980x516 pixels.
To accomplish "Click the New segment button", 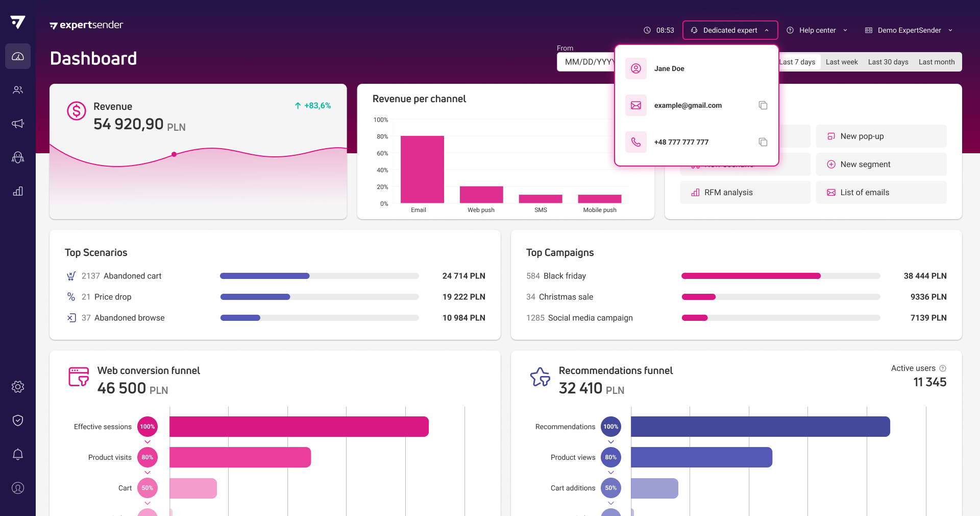I will coord(881,165).
